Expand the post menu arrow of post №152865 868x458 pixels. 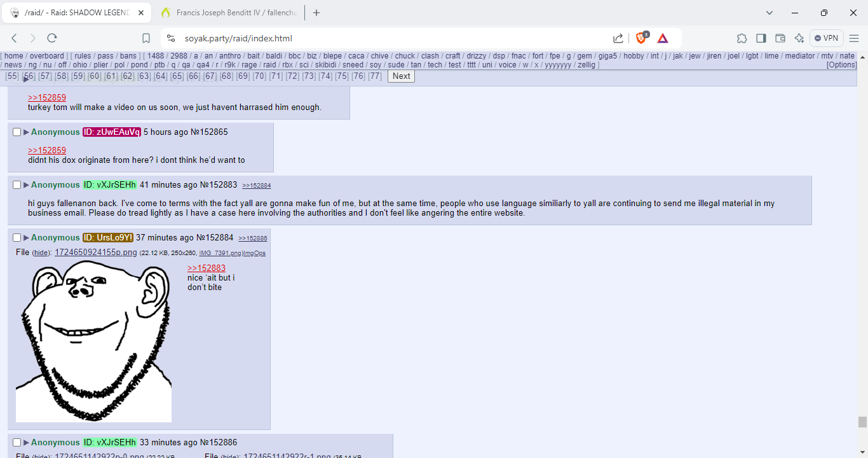[27, 132]
